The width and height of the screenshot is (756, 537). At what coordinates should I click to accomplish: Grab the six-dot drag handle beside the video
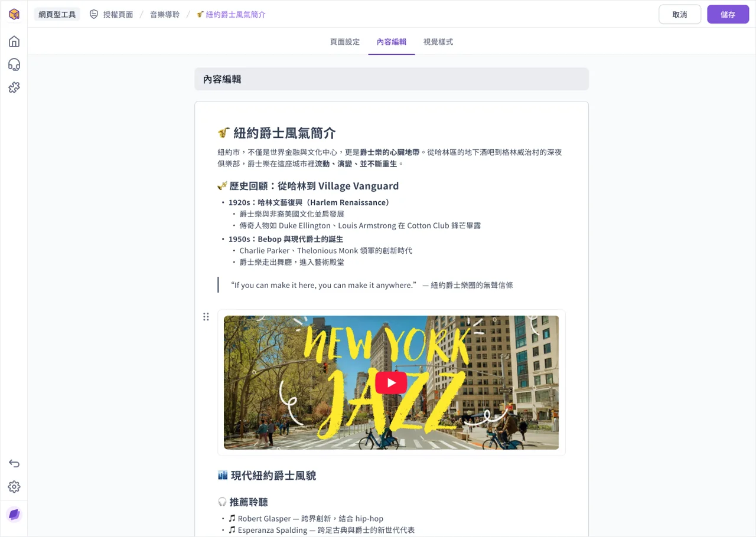pyautogui.click(x=206, y=317)
